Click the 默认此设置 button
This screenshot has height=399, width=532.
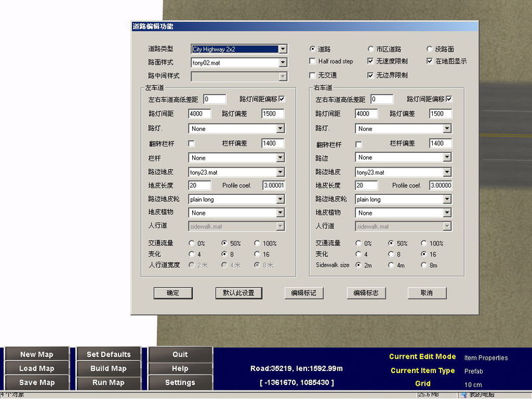[x=239, y=293]
